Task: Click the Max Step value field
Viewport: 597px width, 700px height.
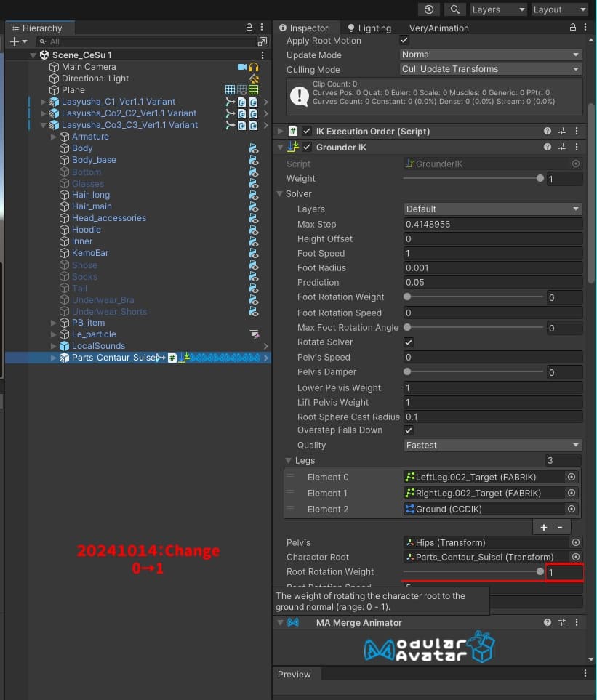Action: [493, 224]
